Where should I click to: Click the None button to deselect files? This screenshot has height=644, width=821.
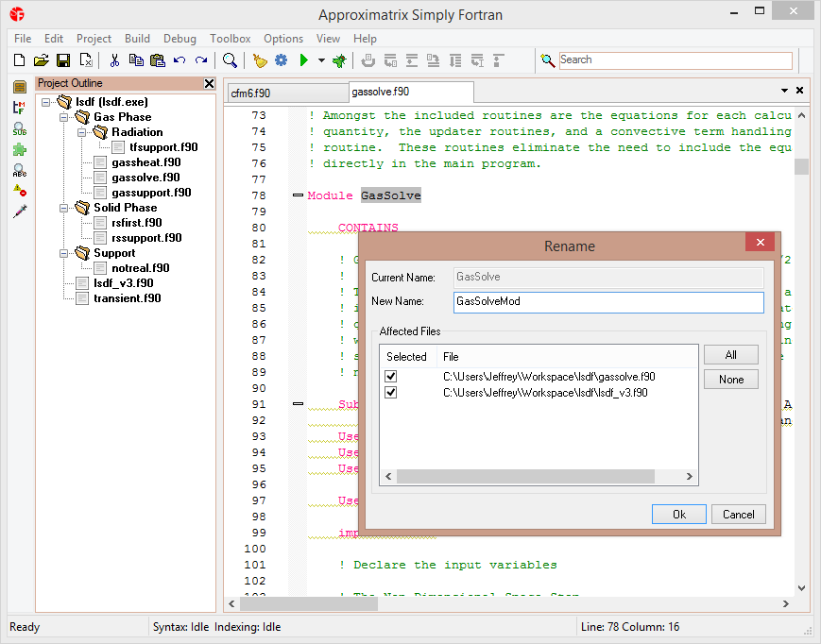[x=730, y=380]
